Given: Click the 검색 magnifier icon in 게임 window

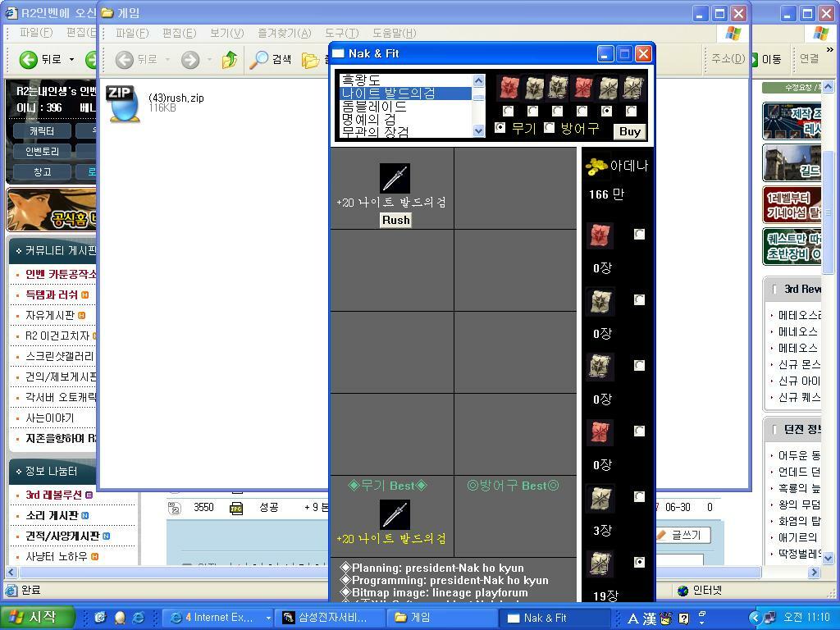Looking at the screenshot, I should click(259, 59).
